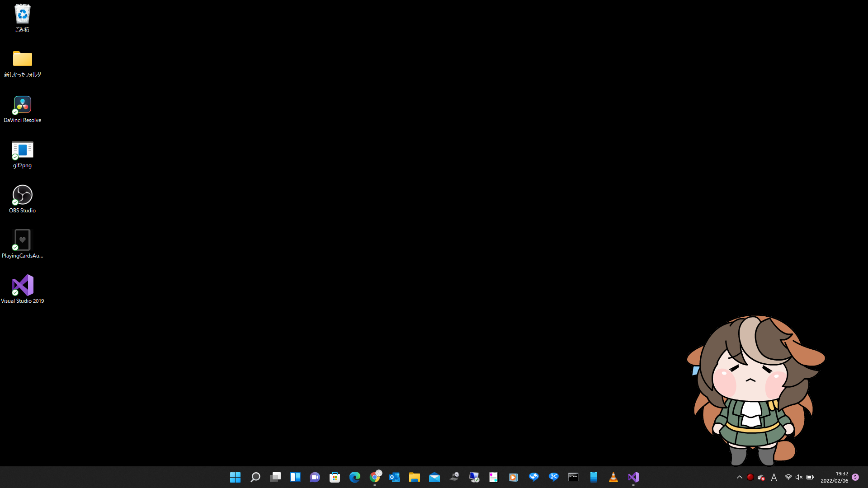Toggle the IME input mode A indicator
Image resolution: width=868 pixels, height=488 pixels.
774,477
